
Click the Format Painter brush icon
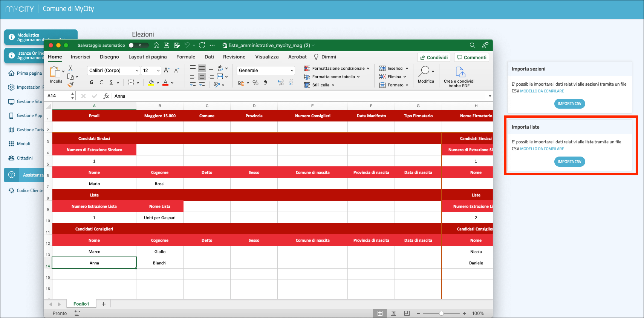pyautogui.click(x=70, y=84)
